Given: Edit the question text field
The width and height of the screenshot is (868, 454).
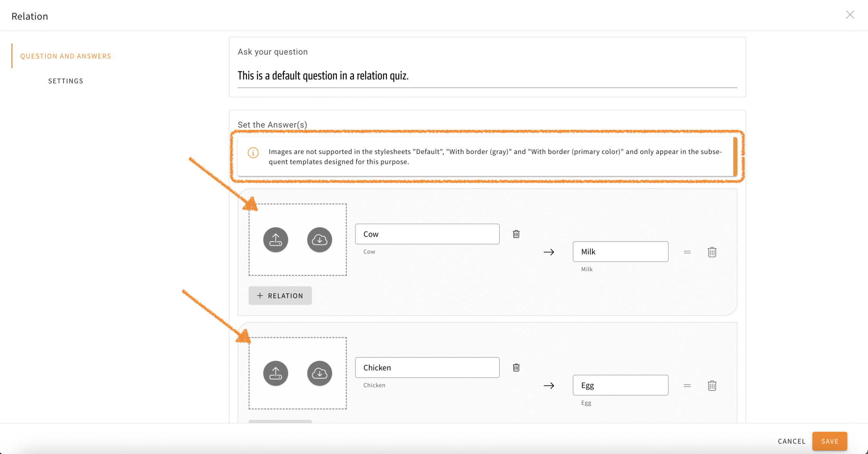Looking at the screenshot, I should pyautogui.click(x=487, y=76).
